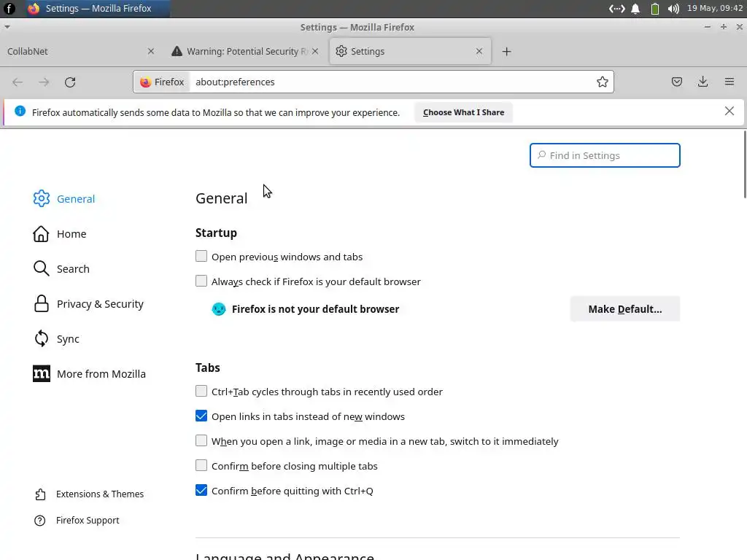Viewport: 747px width, 560px height.
Task: Focus the Find in Settings search field
Action: click(605, 155)
